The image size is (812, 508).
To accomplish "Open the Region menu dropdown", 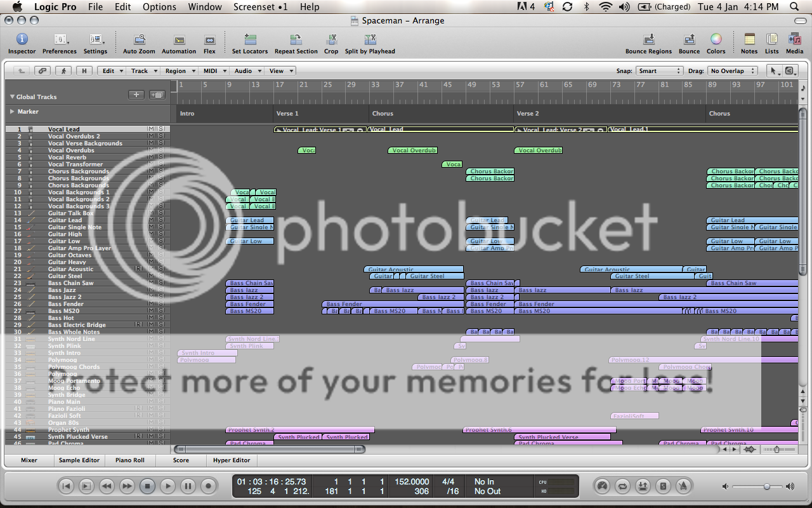I will pyautogui.click(x=179, y=71).
